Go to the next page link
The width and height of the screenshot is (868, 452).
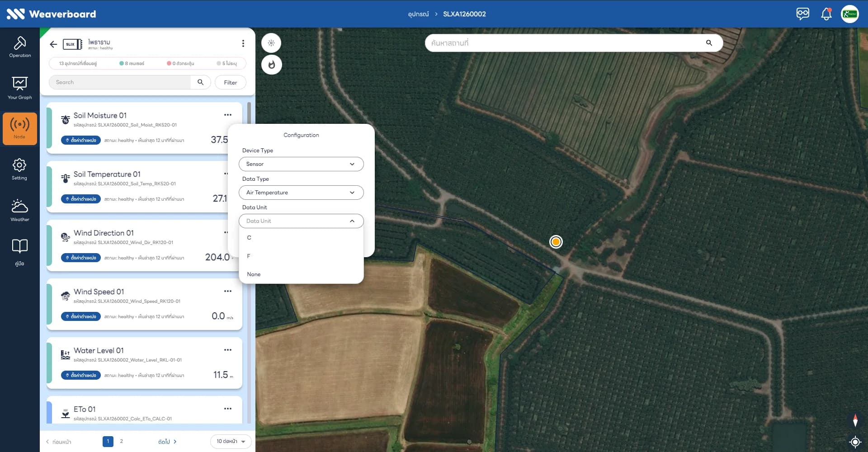167,442
